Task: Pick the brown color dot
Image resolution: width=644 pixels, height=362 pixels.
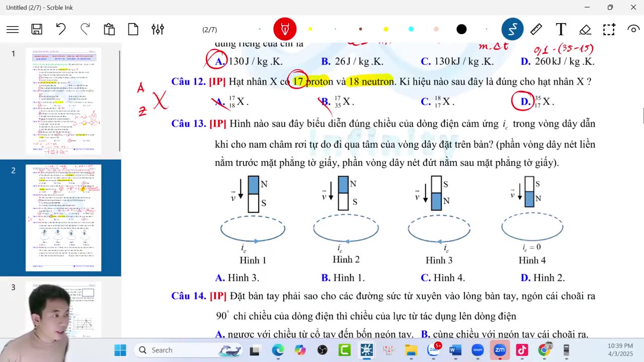Action: pyautogui.click(x=360, y=29)
